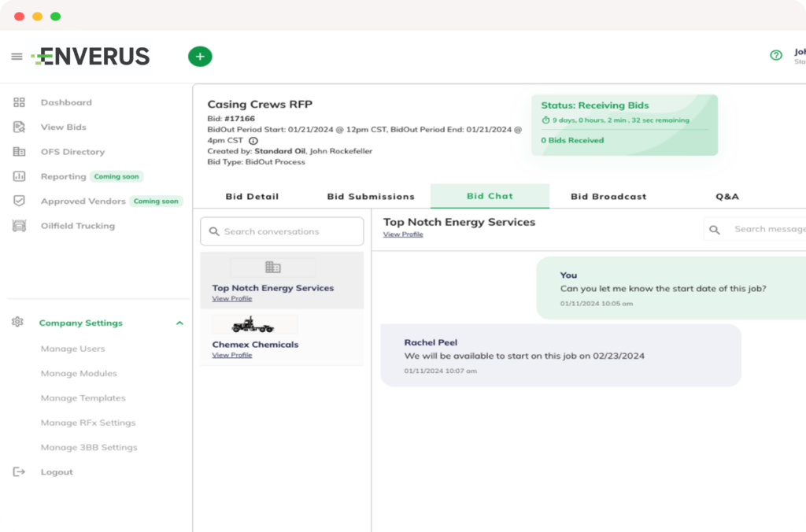Click the OFS Directory building icon
The image size is (806, 532).
click(x=20, y=152)
